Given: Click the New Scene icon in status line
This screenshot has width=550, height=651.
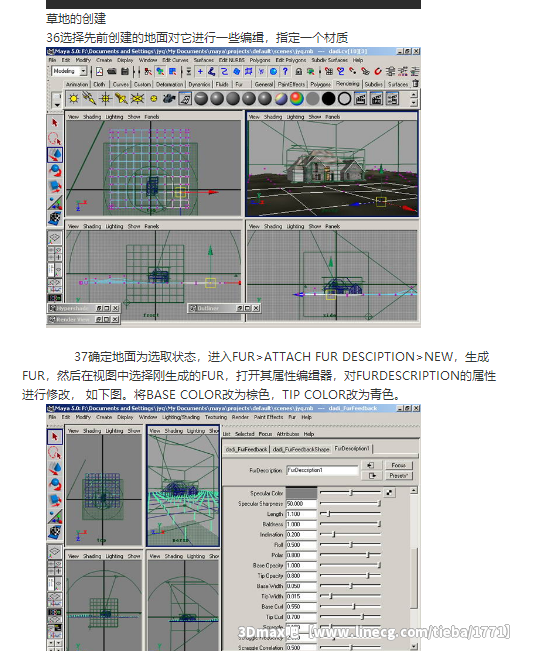Looking at the screenshot, I should pyautogui.click(x=100, y=71).
